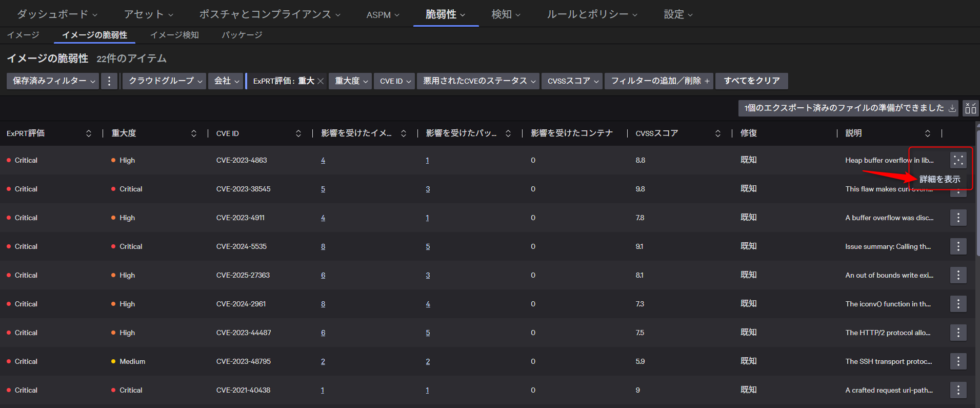Image resolution: width=980 pixels, height=408 pixels.
Task: Open the 設定 menu
Action: 678,14
